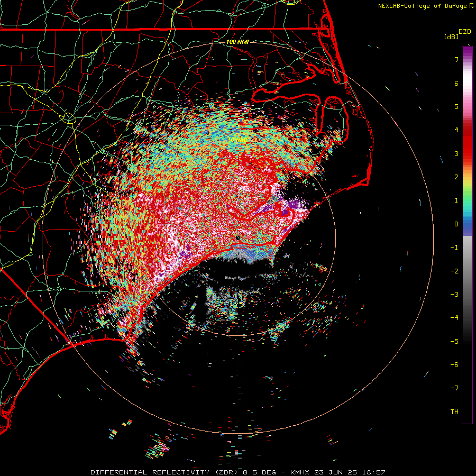The height and width of the screenshot is (476, 476).
Task: Click the -1 value on the scale
Action: (x=454, y=247)
